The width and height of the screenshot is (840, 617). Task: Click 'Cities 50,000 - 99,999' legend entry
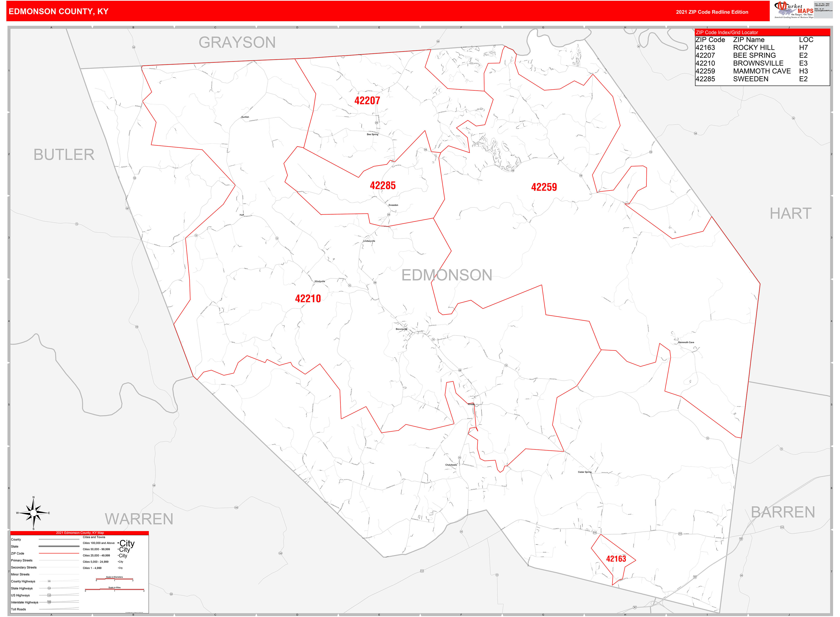click(96, 549)
